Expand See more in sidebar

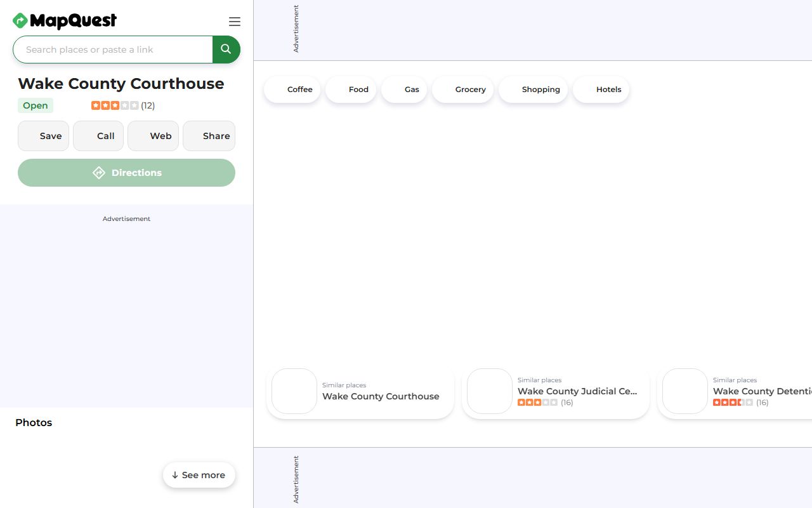(199, 475)
